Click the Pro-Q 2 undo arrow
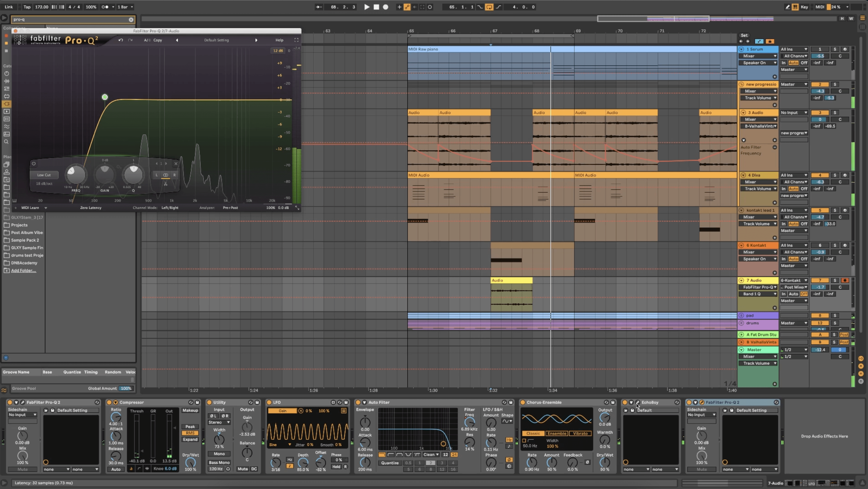Screen dimensions: 868x489 pos(121,40)
